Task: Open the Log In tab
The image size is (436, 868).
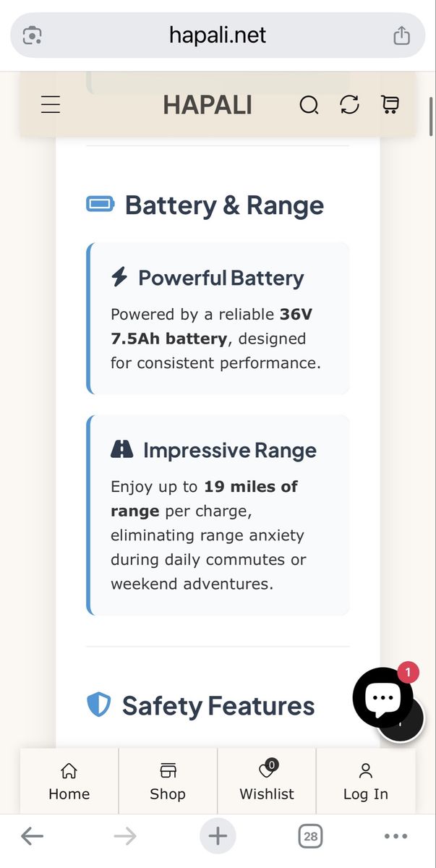Action: point(366,782)
